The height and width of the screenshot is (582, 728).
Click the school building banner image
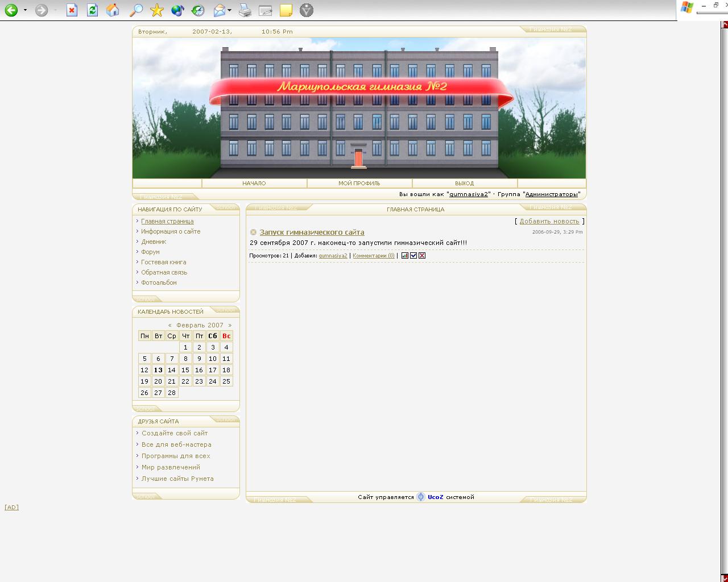tap(359, 109)
